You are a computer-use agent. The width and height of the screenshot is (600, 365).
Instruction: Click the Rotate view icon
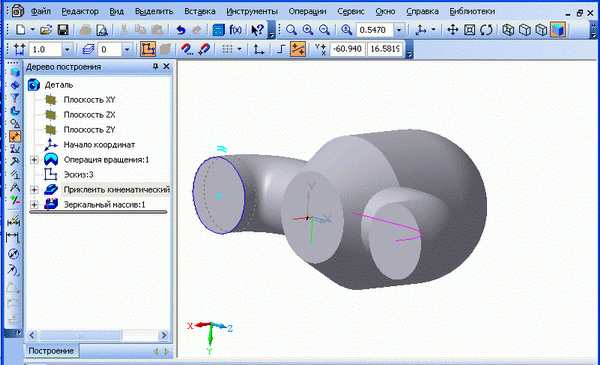click(x=486, y=30)
